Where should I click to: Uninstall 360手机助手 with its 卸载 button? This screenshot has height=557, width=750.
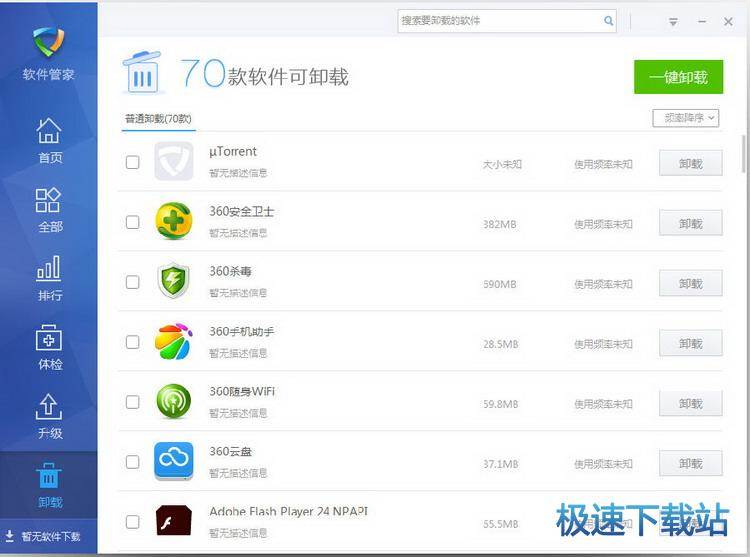click(x=691, y=343)
